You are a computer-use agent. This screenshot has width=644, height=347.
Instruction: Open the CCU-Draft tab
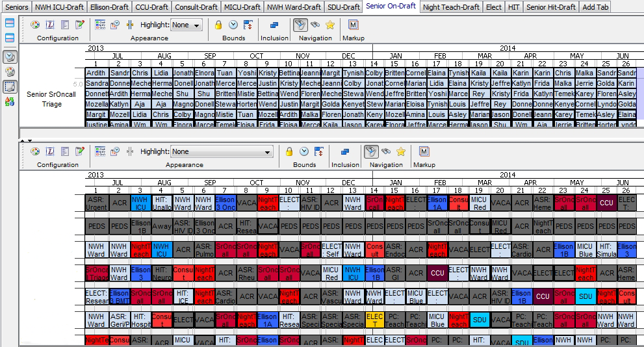[x=152, y=7]
